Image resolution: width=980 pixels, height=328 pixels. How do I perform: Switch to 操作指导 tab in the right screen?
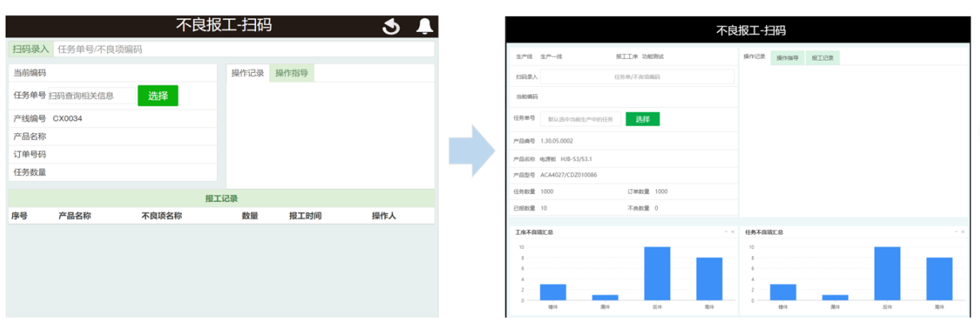788,58
